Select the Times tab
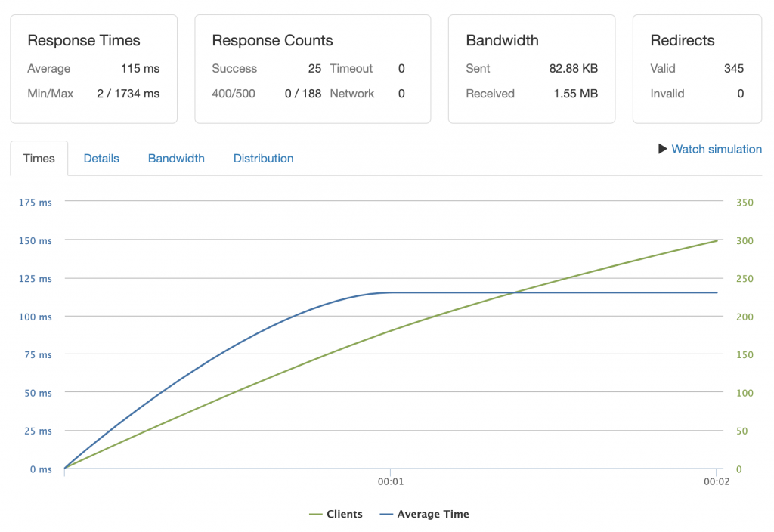This screenshot has width=774, height=532. tap(39, 159)
